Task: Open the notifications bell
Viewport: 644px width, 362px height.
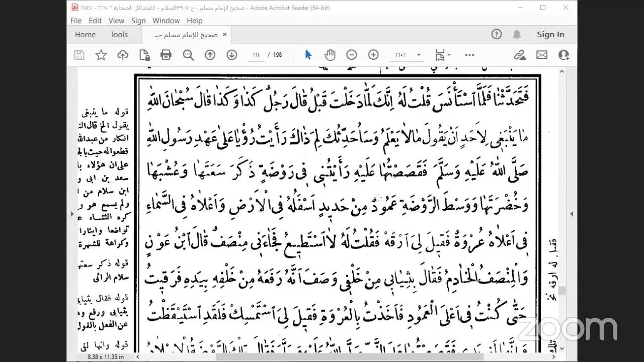Action: pyautogui.click(x=517, y=34)
